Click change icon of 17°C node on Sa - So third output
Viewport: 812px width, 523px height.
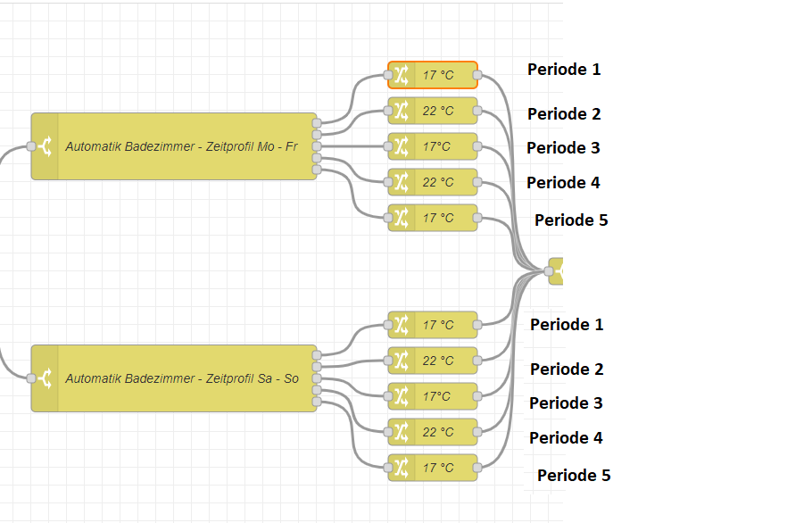pyautogui.click(x=402, y=396)
